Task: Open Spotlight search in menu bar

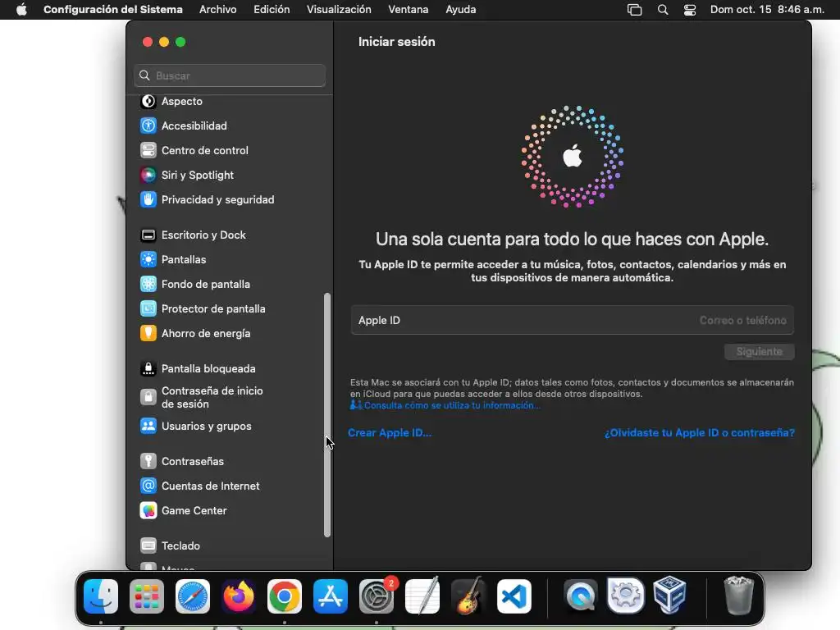Action: tap(663, 10)
